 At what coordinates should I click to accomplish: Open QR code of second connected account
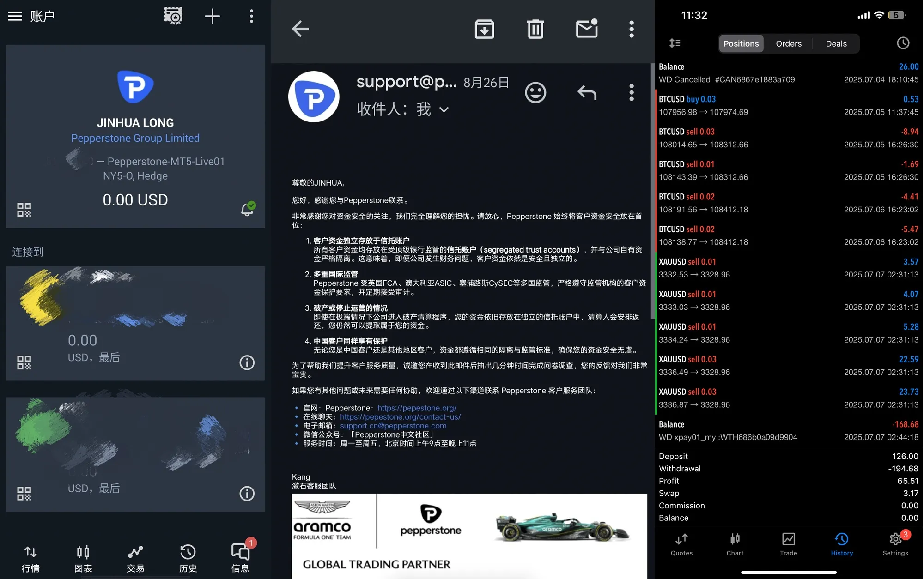coord(24,494)
